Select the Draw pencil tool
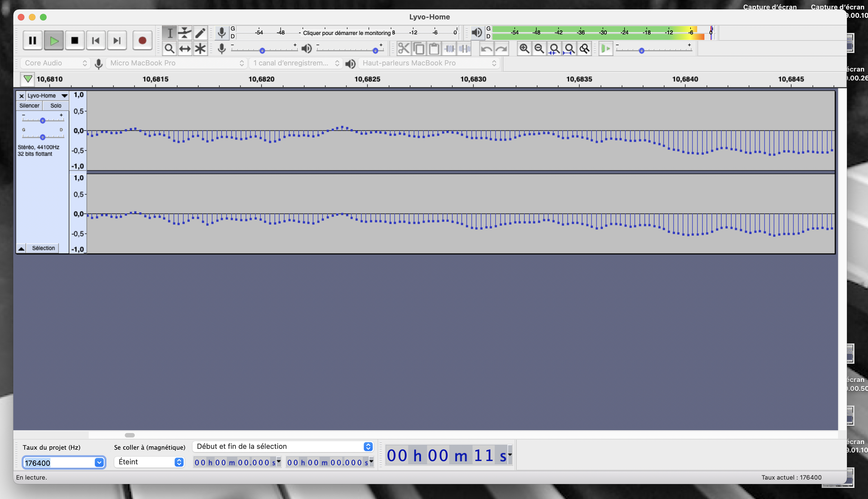This screenshot has height=499, width=868. (x=200, y=33)
